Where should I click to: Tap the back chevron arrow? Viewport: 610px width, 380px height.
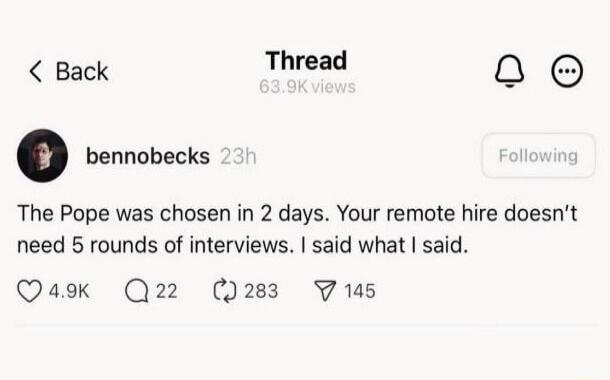click(x=36, y=71)
